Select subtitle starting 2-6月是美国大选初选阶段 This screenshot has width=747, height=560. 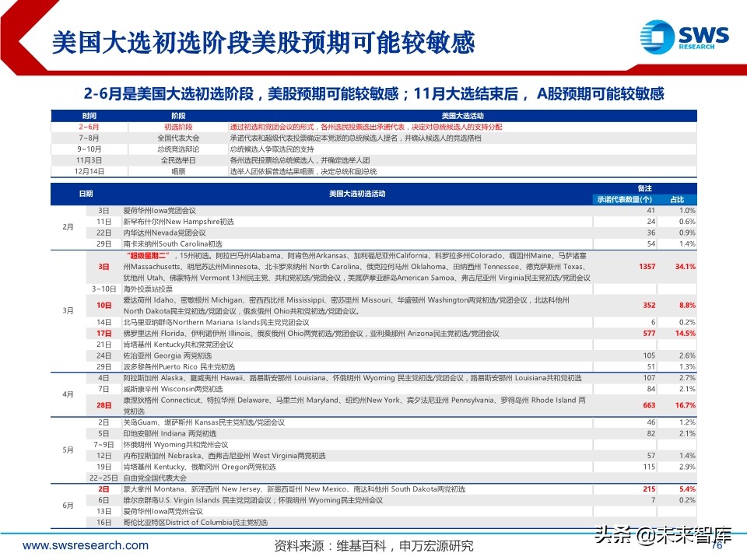(x=374, y=94)
